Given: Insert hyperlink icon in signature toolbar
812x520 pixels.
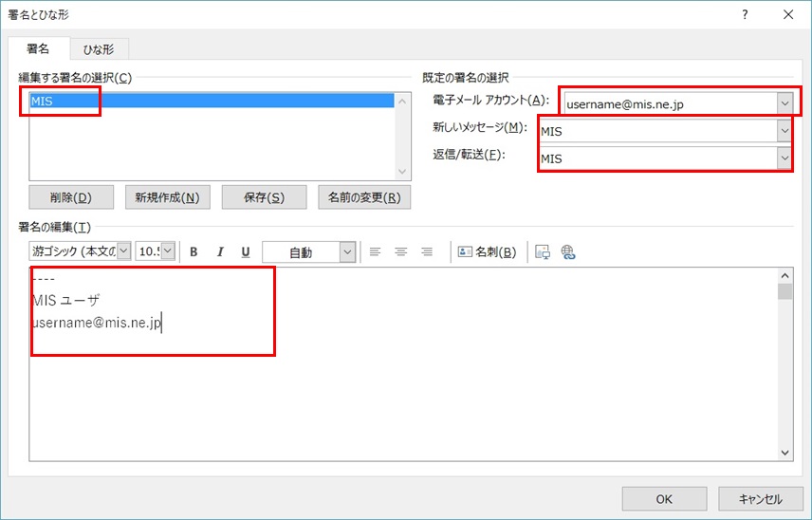Looking at the screenshot, I should [x=568, y=252].
